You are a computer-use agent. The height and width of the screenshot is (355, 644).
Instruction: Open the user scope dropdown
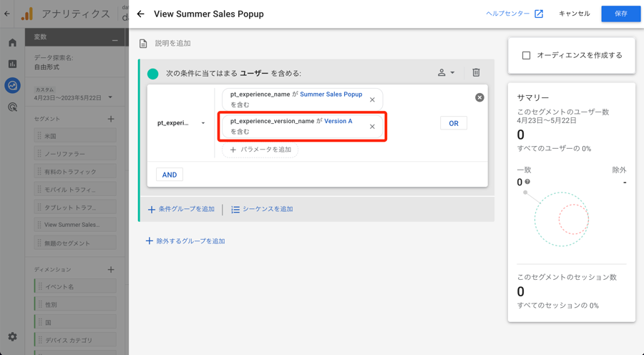click(x=446, y=72)
